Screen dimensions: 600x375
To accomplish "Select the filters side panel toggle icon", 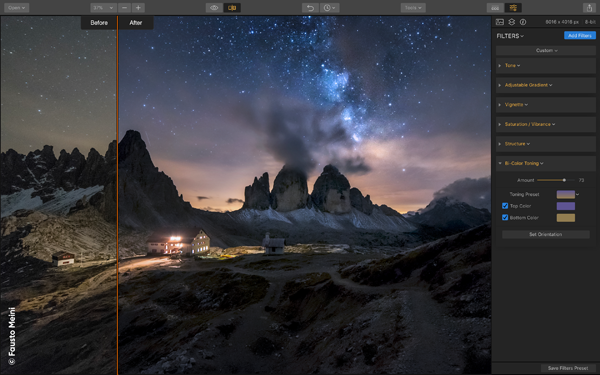I will (x=513, y=8).
